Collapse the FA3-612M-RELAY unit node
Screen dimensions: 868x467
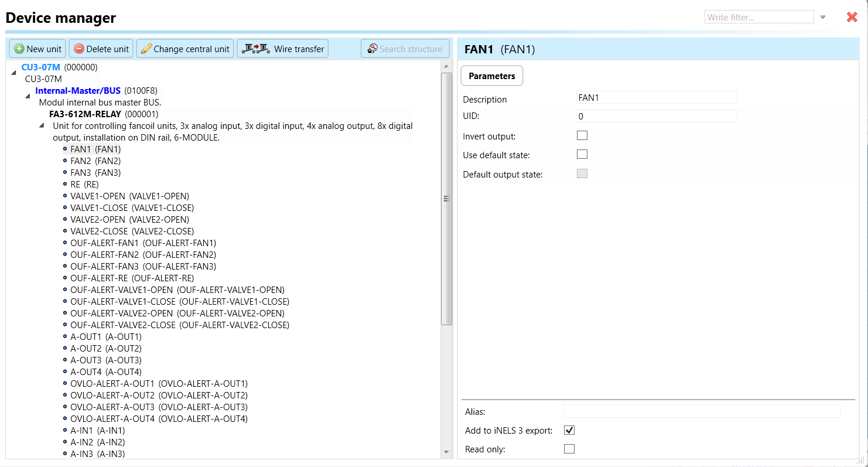pos(42,125)
